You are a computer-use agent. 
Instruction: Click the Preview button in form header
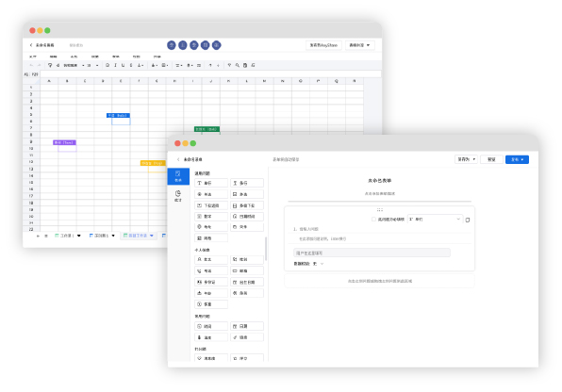pyautogui.click(x=491, y=159)
